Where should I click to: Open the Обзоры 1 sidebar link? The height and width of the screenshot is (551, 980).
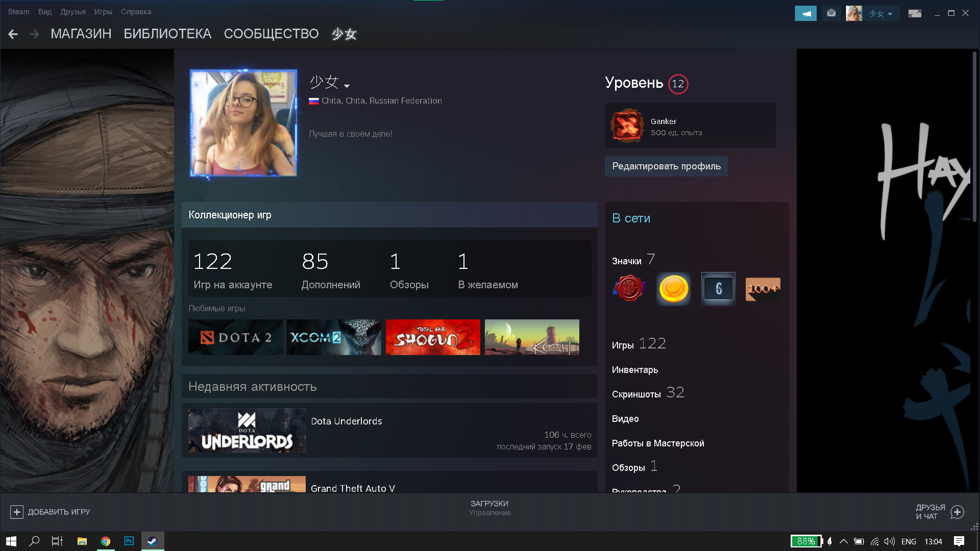(x=634, y=466)
